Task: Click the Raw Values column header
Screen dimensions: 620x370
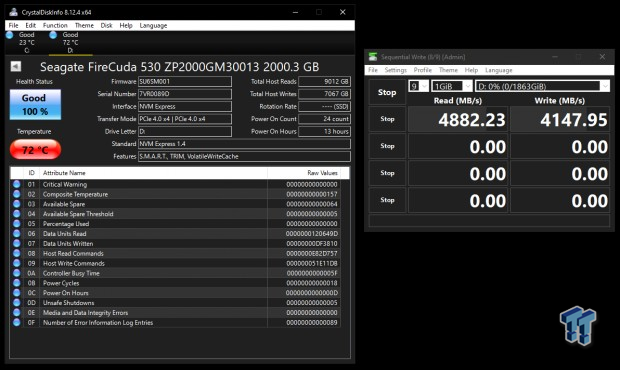Action: (304, 173)
